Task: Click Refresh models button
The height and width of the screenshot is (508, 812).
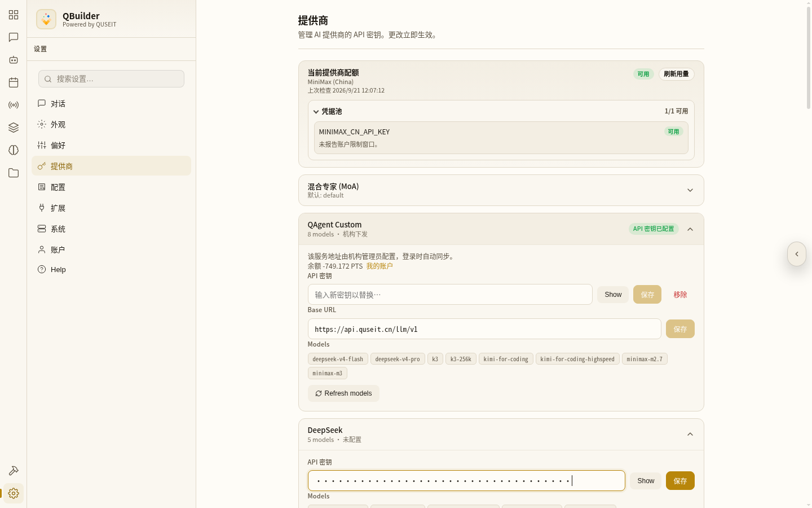Action: [x=343, y=393]
